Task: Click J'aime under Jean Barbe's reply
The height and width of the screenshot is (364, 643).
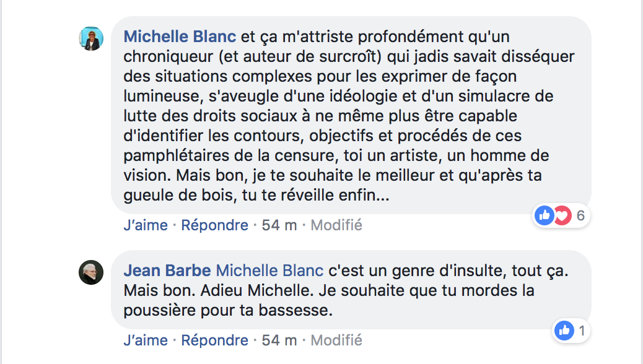Action: coord(146,340)
